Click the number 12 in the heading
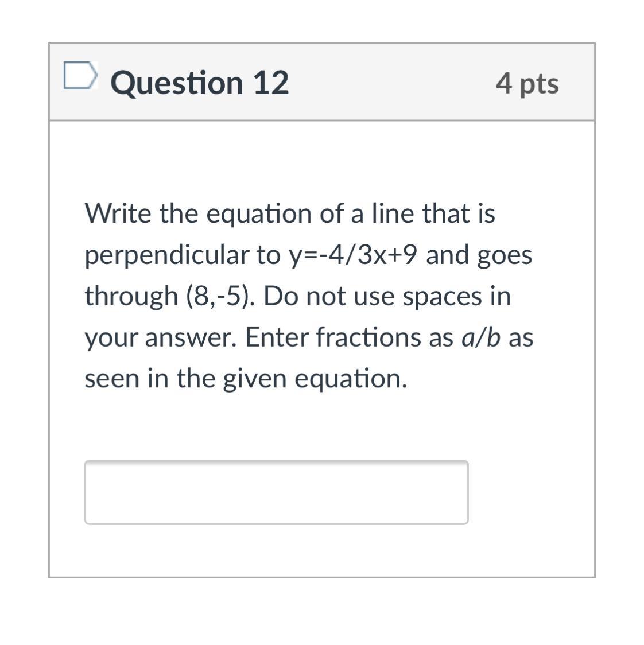The height and width of the screenshot is (645, 644). [x=270, y=83]
